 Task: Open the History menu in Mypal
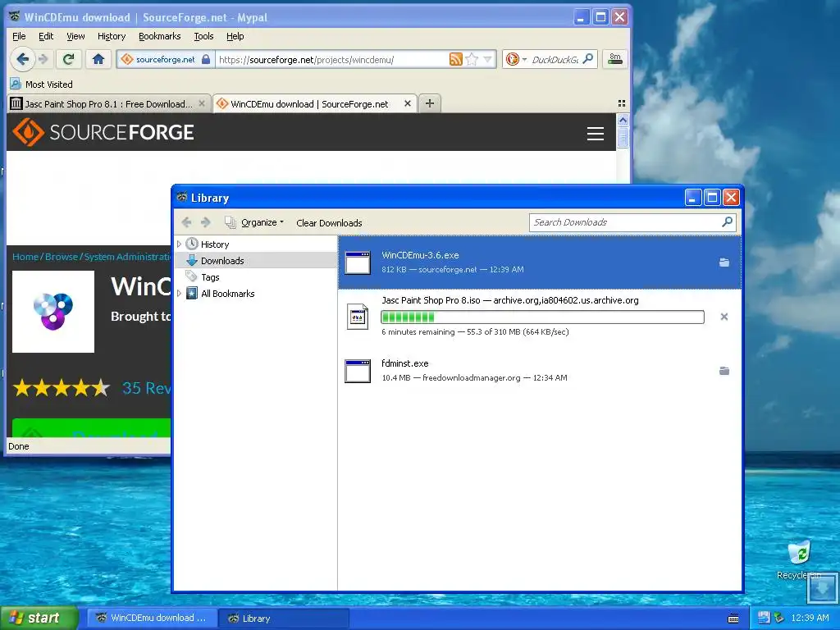coord(112,36)
